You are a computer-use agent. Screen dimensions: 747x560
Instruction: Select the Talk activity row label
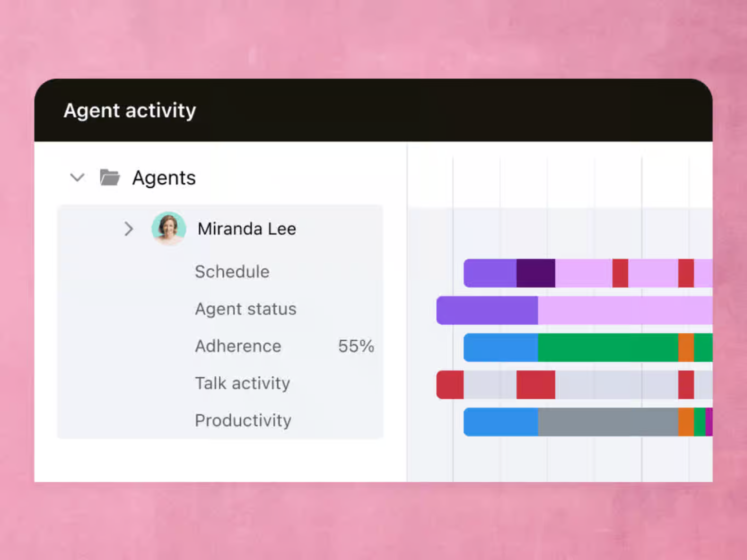pyautogui.click(x=242, y=383)
